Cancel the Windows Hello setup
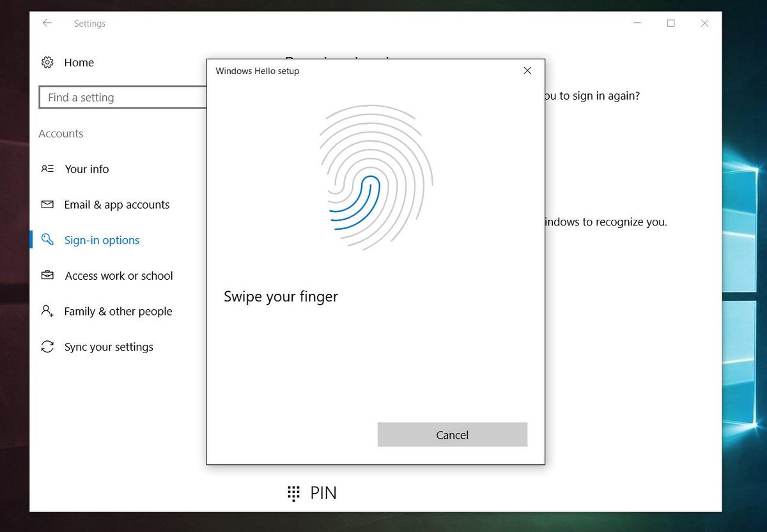The width and height of the screenshot is (767, 532). point(452,434)
